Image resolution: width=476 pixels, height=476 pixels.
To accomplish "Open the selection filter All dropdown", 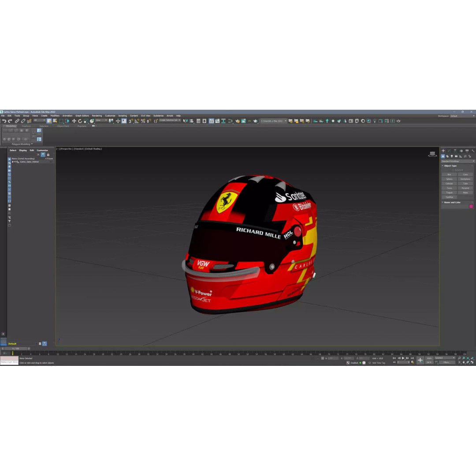I will pos(39,121).
